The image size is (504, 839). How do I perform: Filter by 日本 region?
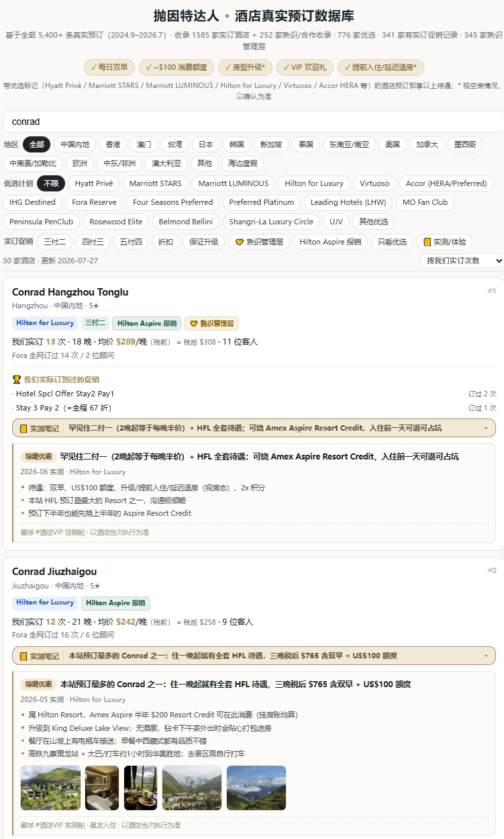click(x=205, y=144)
